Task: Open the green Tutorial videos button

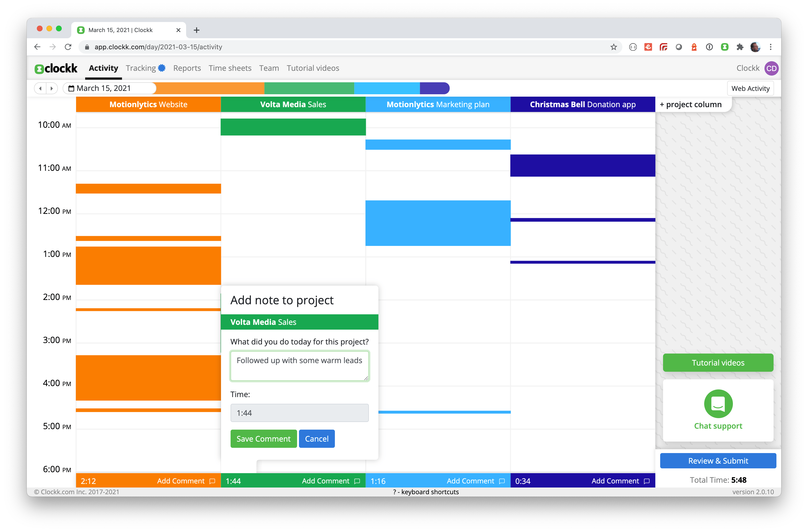Action: coord(718,362)
